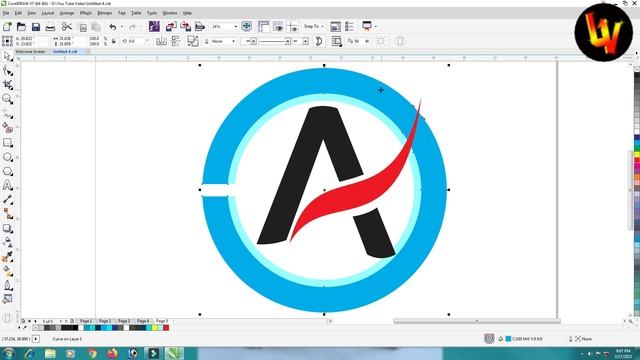Create a new document
Screen dimensions: 640x360
7,27
